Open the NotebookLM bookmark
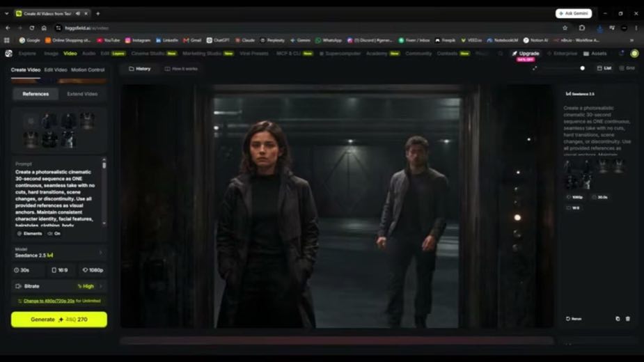This screenshot has width=644, height=362. pyautogui.click(x=502, y=40)
